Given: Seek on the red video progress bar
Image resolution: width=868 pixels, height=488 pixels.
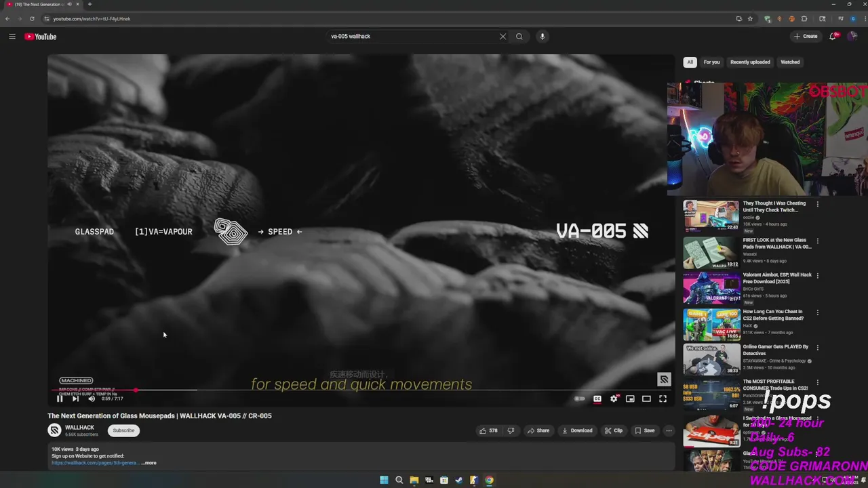Looking at the screenshot, I should (361, 390).
